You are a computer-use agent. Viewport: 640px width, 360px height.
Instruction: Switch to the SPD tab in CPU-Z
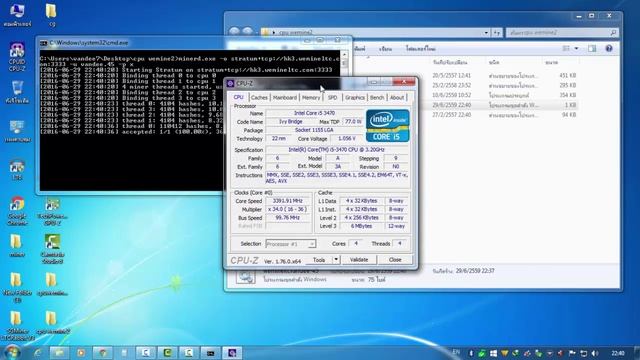pos(333,98)
